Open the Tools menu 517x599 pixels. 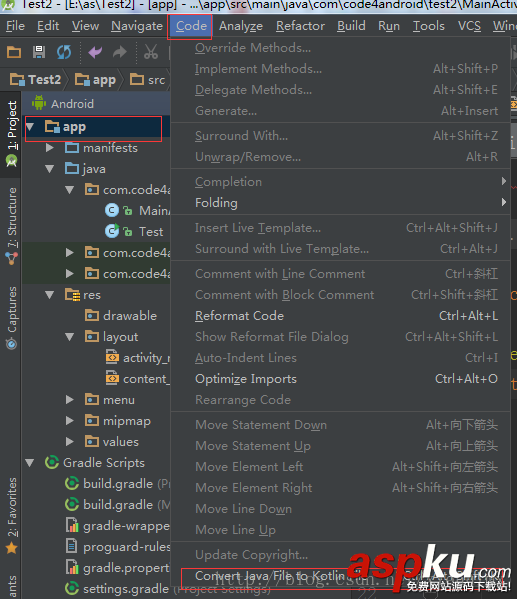click(429, 26)
